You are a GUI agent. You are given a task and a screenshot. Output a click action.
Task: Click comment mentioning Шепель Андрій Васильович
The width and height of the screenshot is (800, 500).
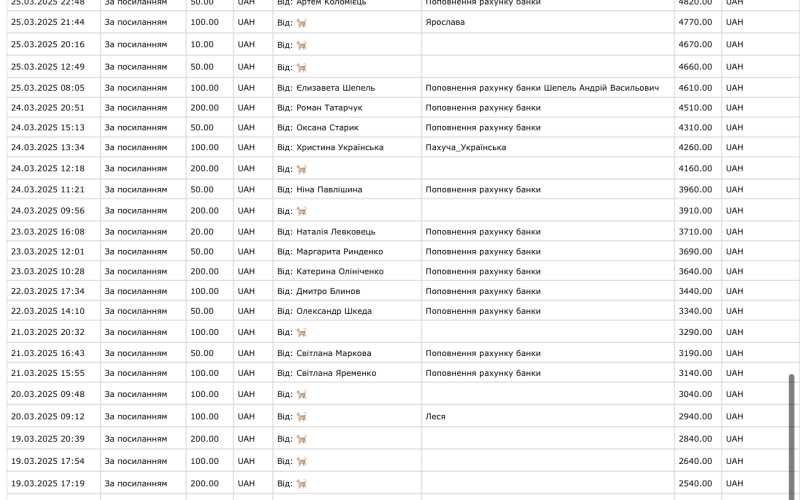[x=542, y=88]
